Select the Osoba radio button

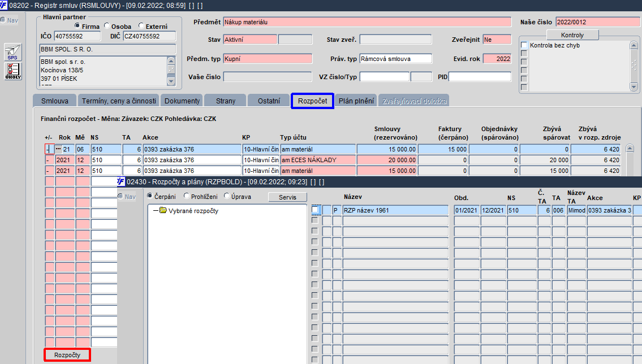[x=107, y=26]
